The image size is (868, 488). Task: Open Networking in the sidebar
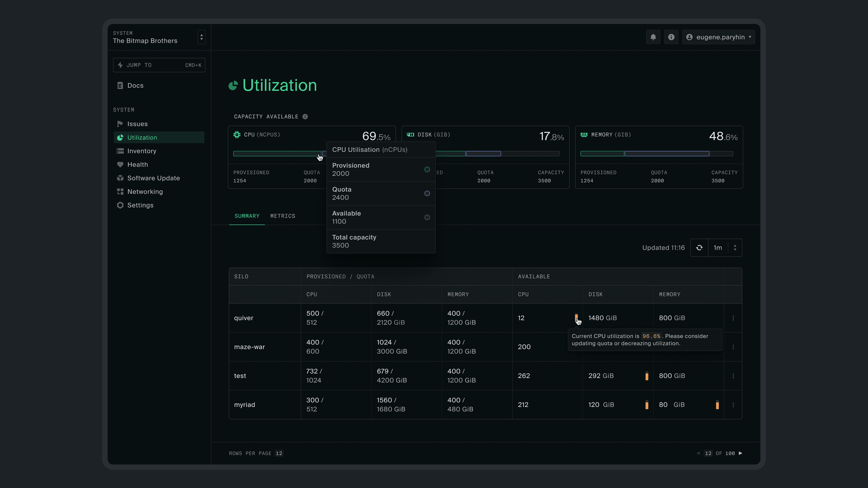point(159,192)
